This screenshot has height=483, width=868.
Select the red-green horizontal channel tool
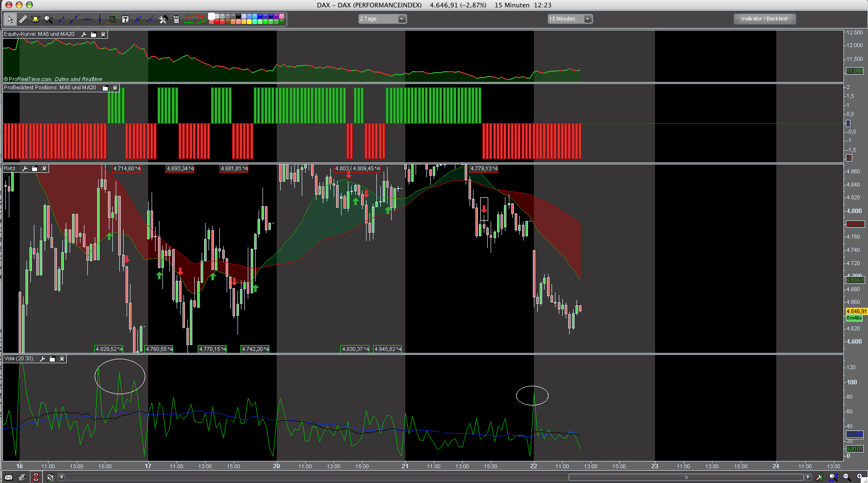point(189,20)
